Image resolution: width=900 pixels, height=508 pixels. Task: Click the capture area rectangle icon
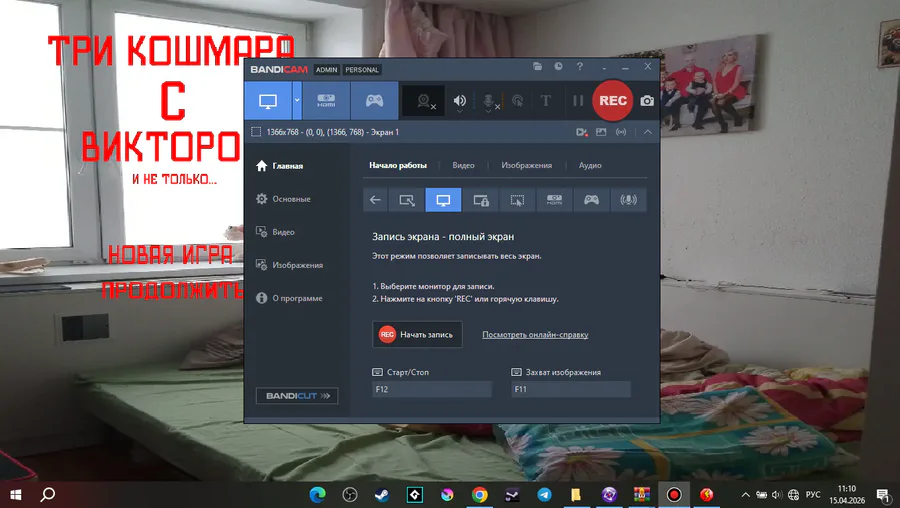click(256, 132)
